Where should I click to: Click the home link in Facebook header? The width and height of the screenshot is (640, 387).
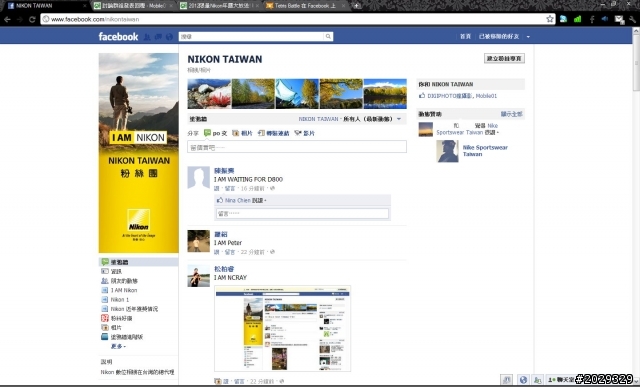point(465,37)
